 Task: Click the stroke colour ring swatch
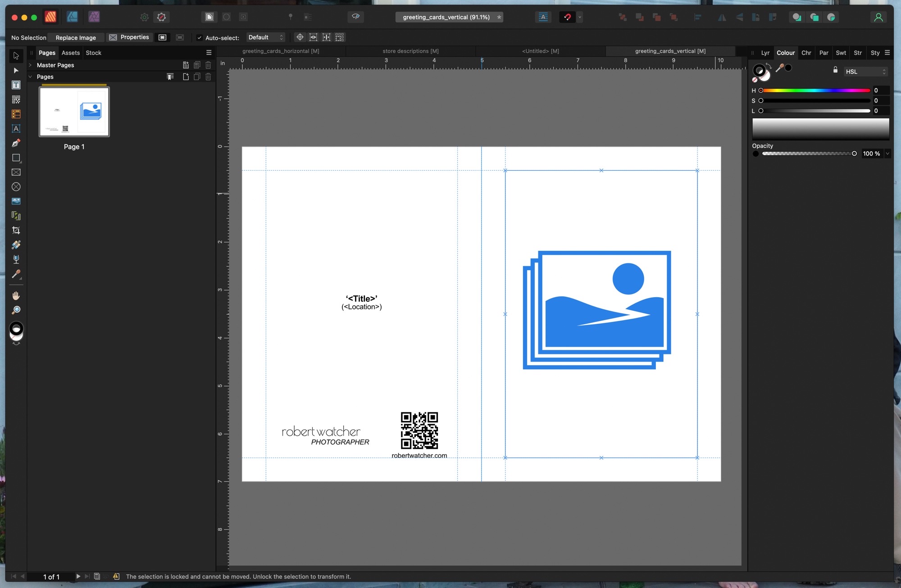point(759,70)
